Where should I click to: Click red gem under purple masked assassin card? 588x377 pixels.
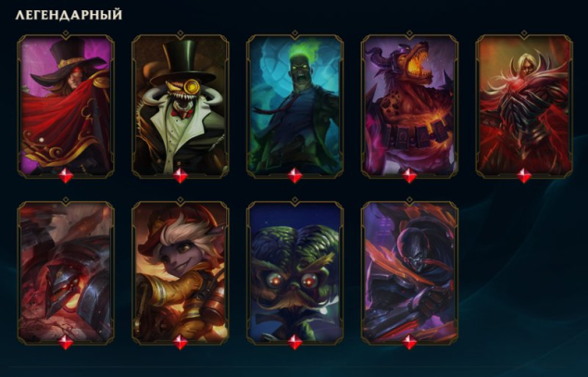tap(409, 342)
